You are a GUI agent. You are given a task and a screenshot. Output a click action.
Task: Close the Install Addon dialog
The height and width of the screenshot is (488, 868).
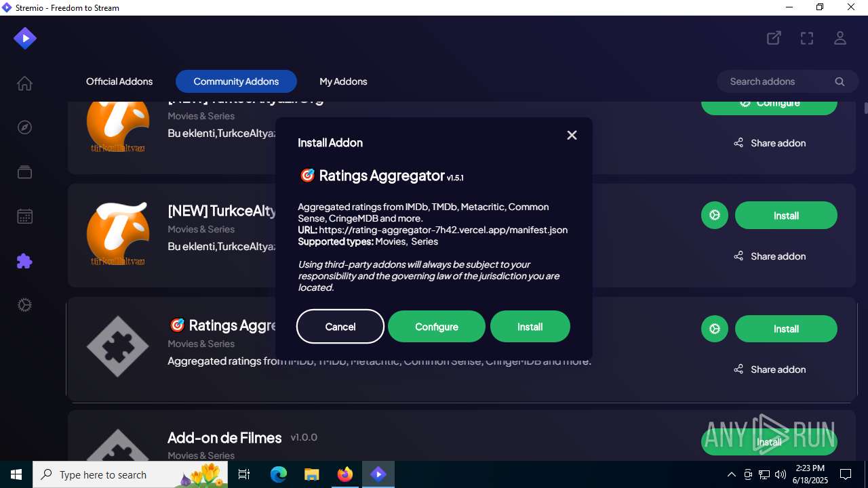coord(572,135)
